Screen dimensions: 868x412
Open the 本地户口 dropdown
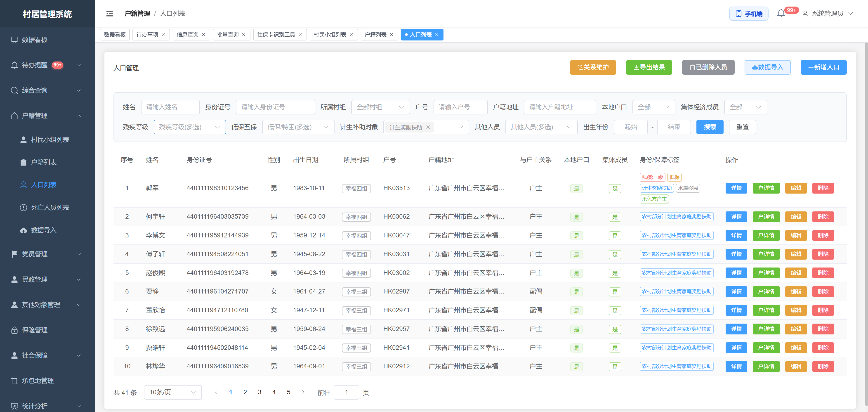[x=654, y=107]
